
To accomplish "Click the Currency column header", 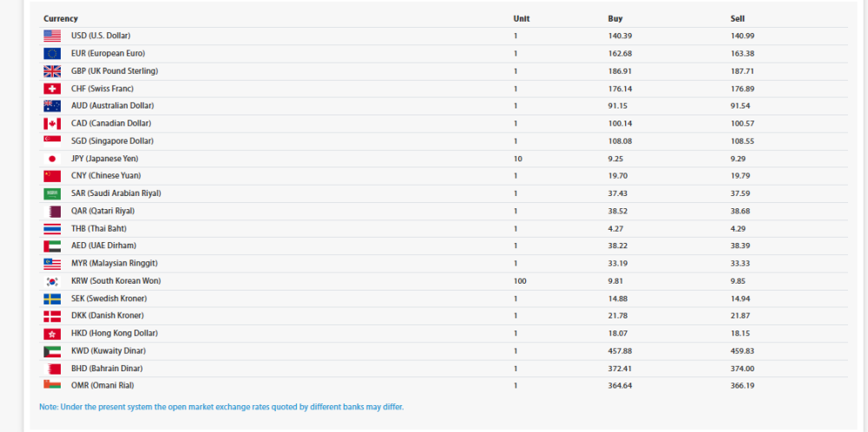I will coord(61,18).
